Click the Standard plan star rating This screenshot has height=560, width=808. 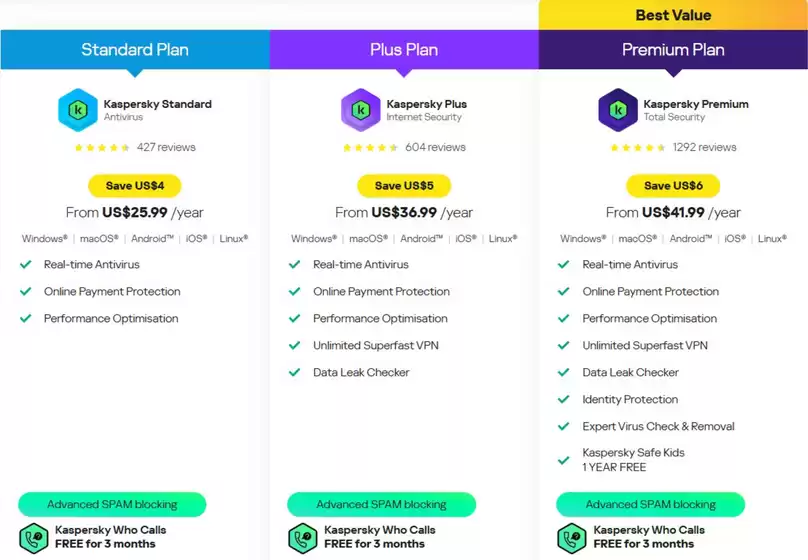102,148
